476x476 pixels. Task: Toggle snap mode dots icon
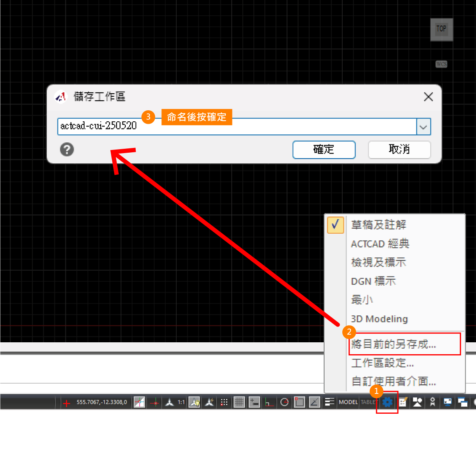[224, 402]
